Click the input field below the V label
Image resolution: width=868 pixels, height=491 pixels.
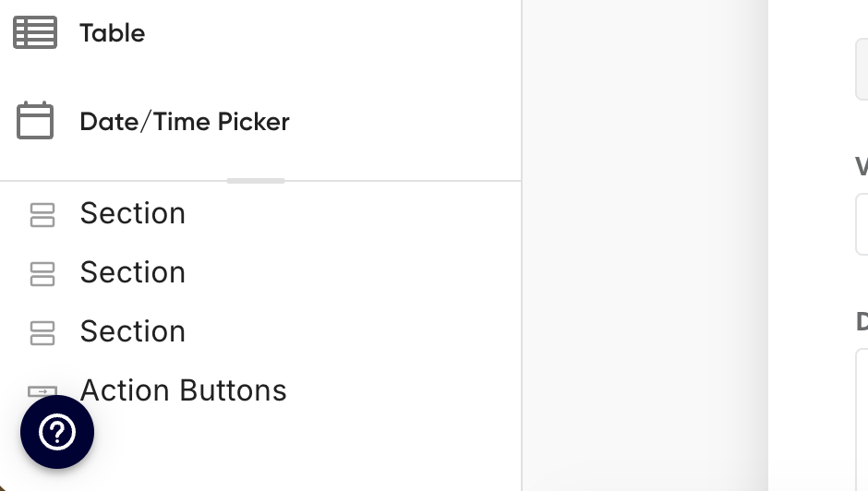coord(862,223)
